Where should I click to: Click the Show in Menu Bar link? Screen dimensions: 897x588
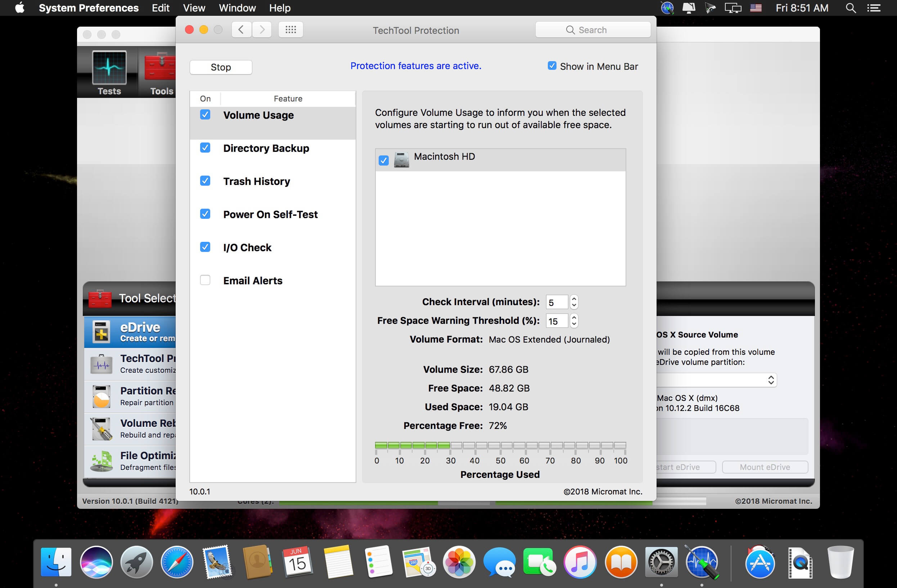[591, 65]
